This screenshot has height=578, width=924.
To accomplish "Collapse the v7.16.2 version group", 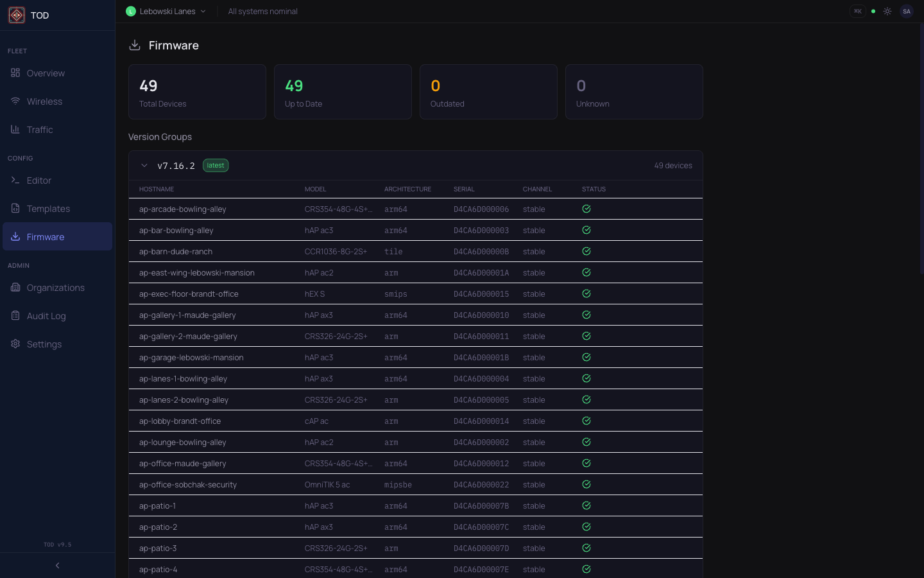I will point(144,166).
